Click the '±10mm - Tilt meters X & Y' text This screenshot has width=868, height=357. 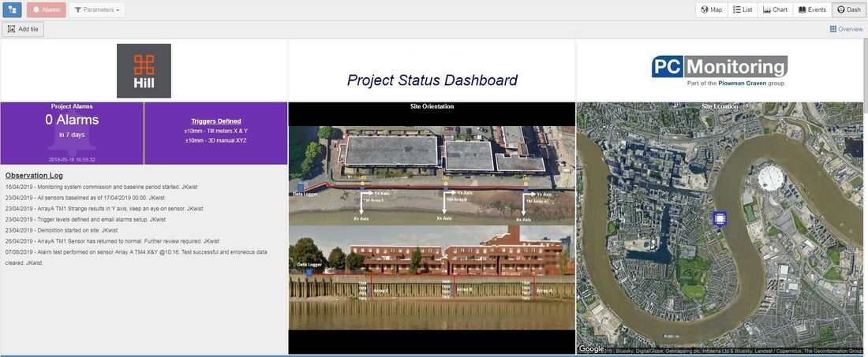216,131
